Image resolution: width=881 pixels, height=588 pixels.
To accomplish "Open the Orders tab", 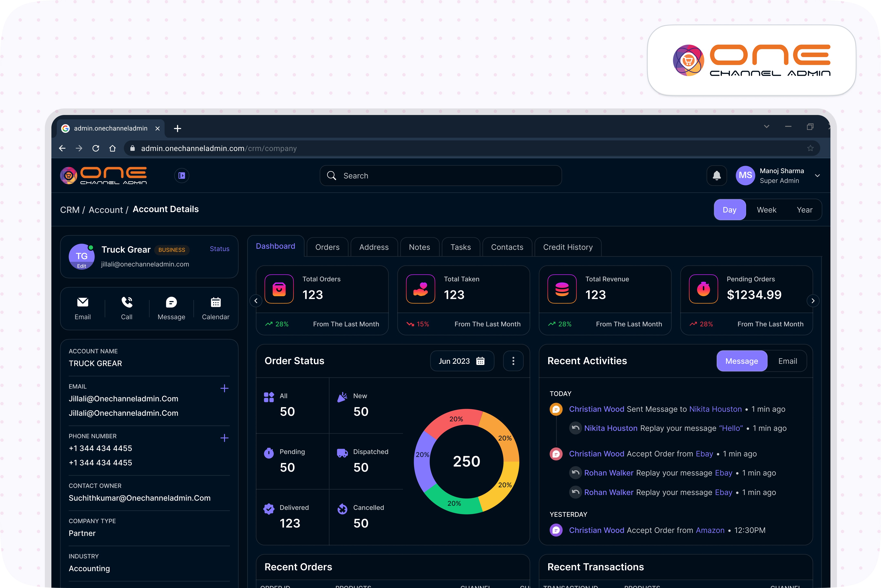I will pyautogui.click(x=327, y=247).
